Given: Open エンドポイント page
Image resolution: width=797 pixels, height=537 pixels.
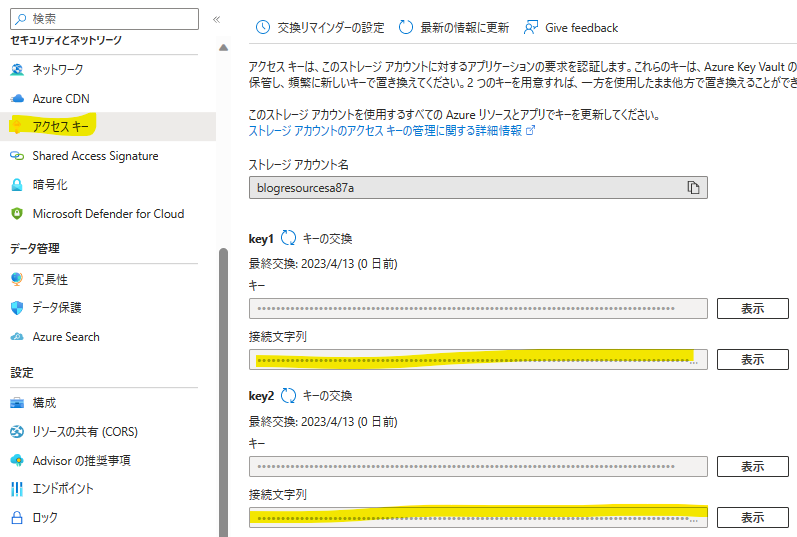Looking at the screenshot, I should pos(63,489).
